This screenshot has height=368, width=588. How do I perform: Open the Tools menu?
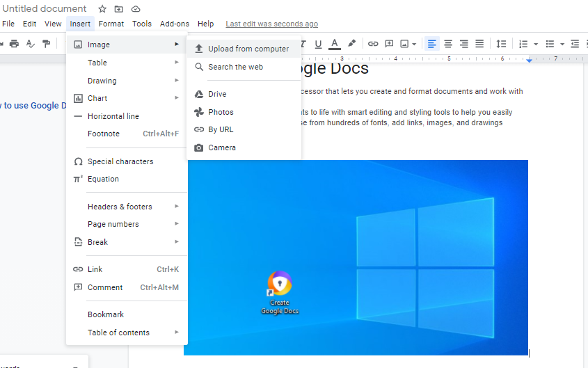tap(142, 24)
